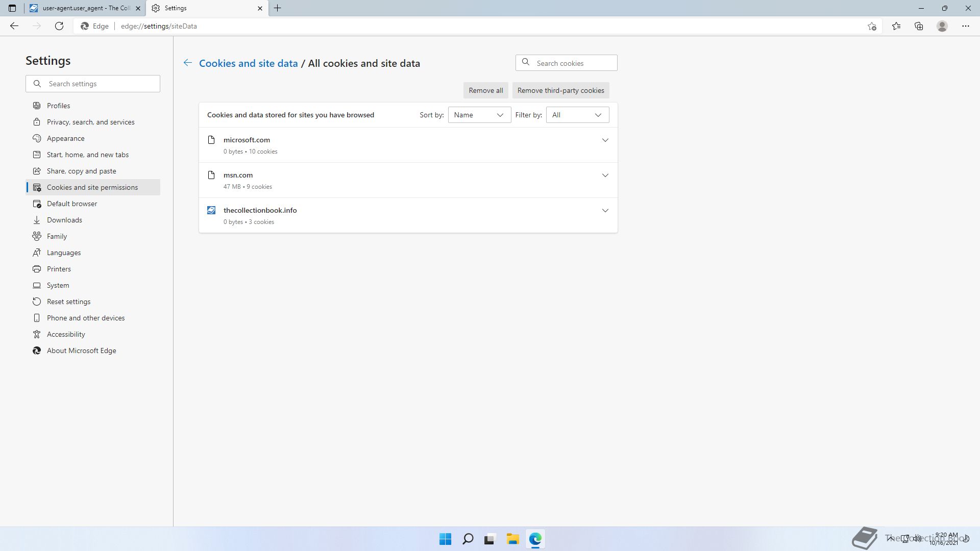
Task: Open Reset settings section
Action: (93, 302)
